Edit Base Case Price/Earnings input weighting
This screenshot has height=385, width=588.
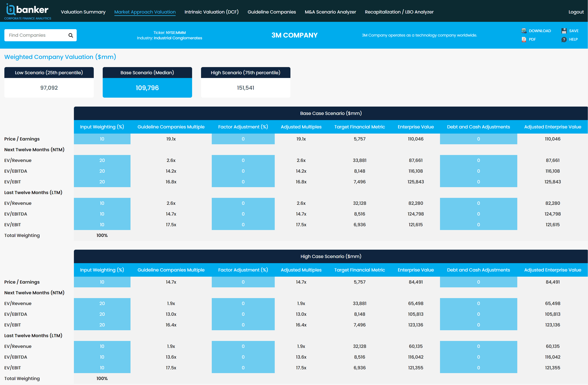click(x=102, y=139)
